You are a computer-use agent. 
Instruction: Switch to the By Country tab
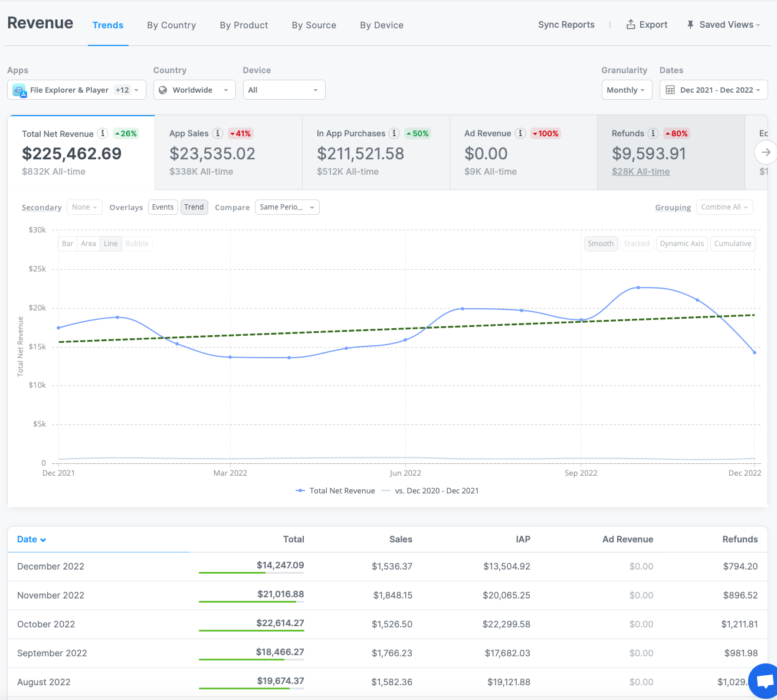pos(171,25)
